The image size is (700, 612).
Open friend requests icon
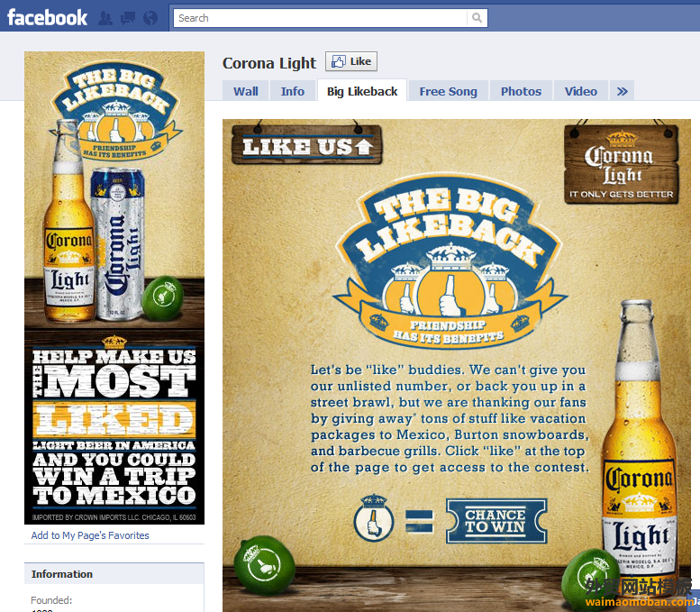click(105, 18)
